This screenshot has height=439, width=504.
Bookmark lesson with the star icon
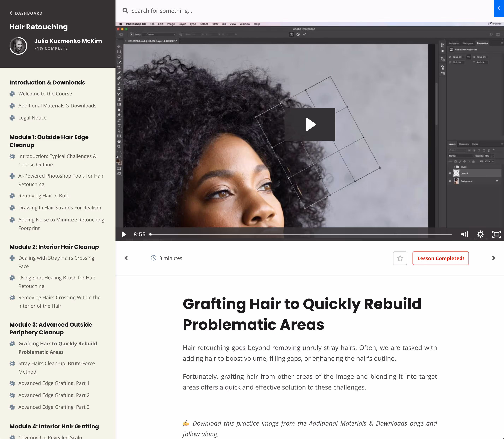[400, 258]
